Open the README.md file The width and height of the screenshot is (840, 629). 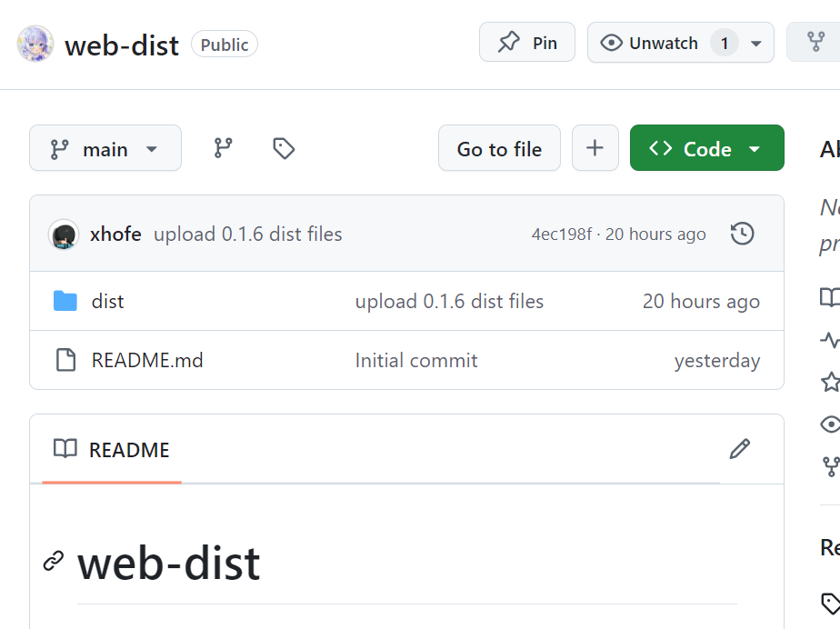coord(147,360)
